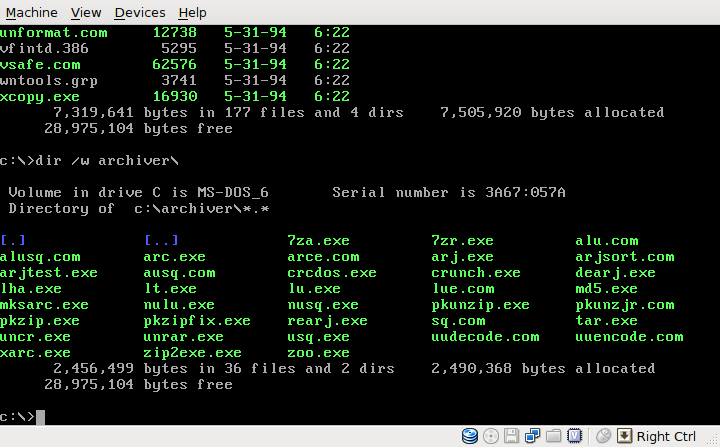
Task: Click the uncr.exe file name
Action: pos(35,337)
